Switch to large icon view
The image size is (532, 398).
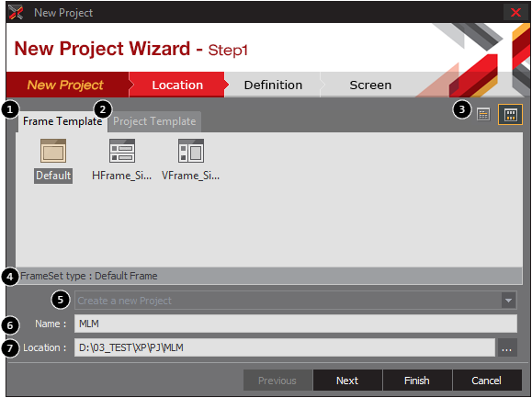[x=510, y=115]
